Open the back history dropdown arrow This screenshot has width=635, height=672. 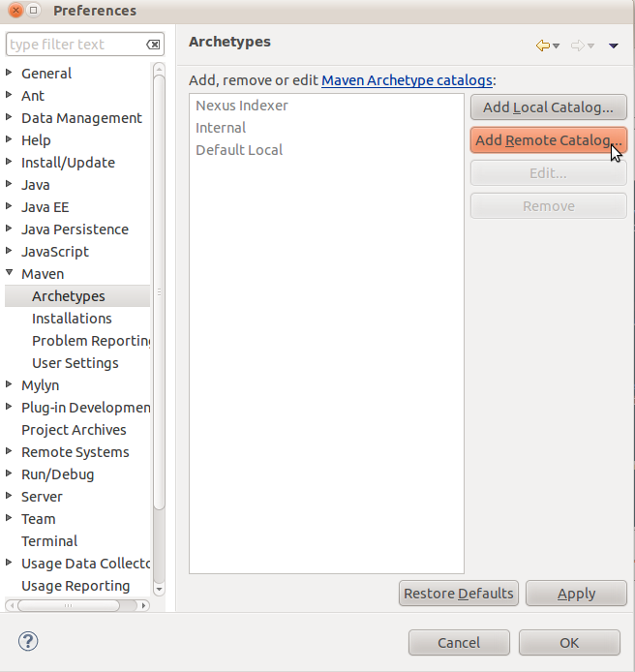[x=557, y=46]
